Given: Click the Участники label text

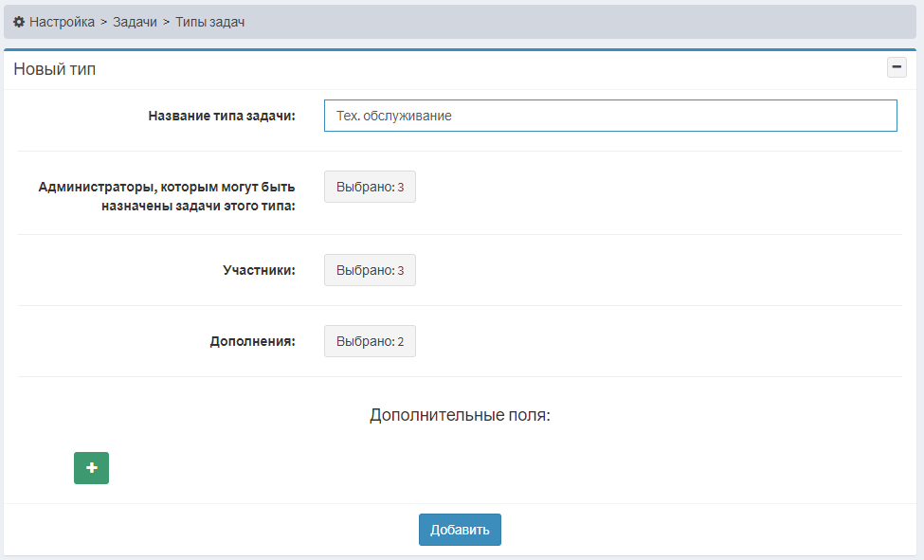Looking at the screenshot, I should click(259, 270).
